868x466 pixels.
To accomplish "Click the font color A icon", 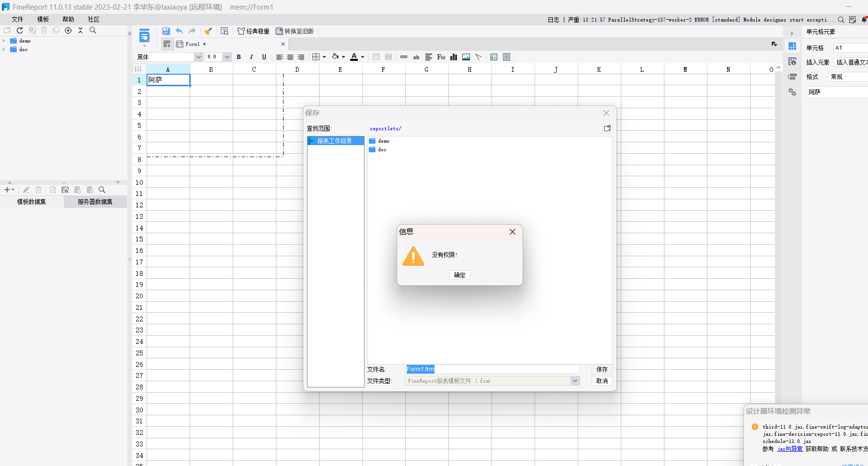I will pos(354,57).
